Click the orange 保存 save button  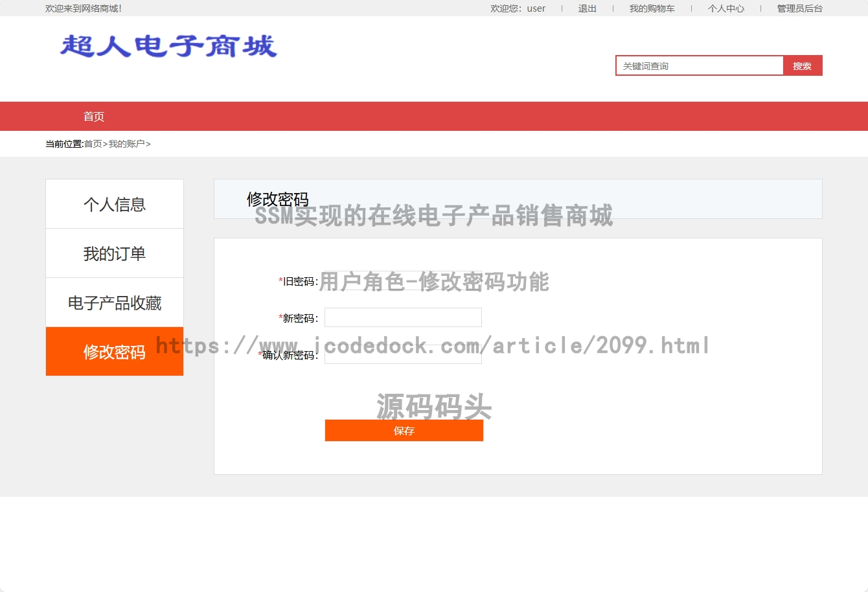pos(404,431)
